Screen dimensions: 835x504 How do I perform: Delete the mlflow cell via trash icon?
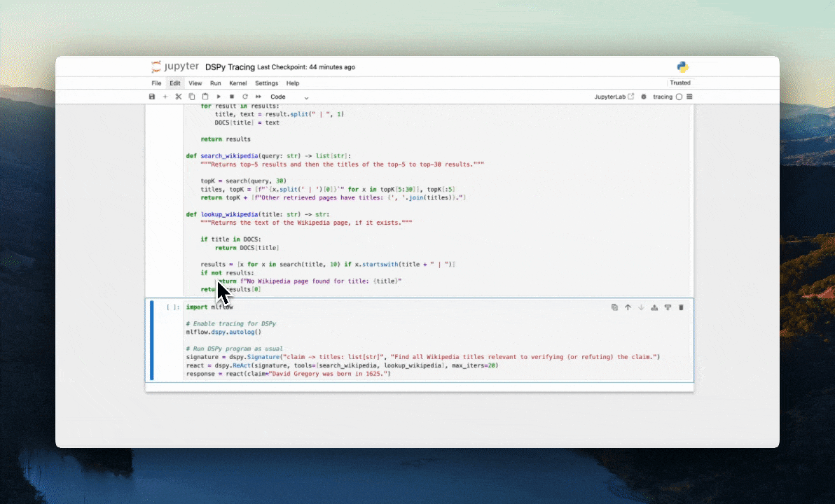(x=680, y=307)
